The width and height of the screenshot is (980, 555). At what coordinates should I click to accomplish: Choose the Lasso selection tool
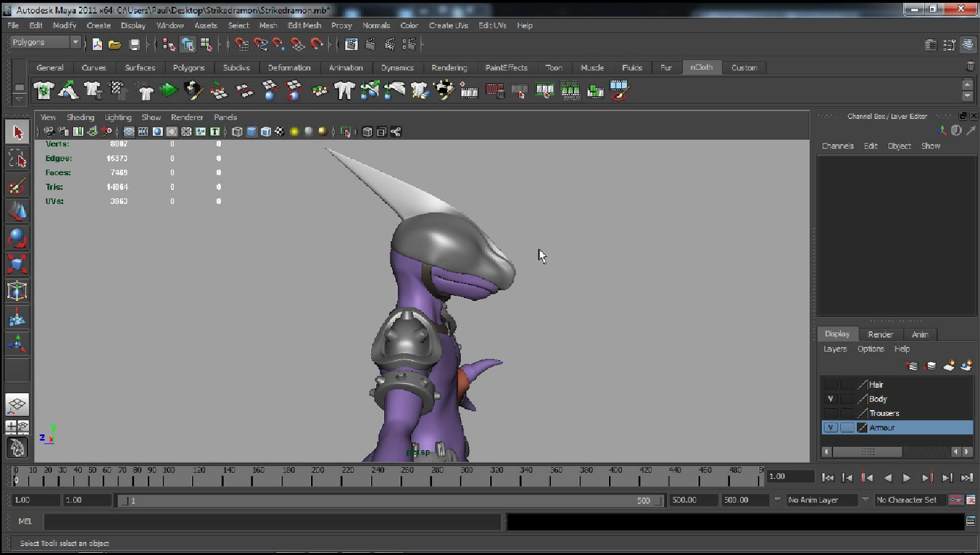[17, 159]
